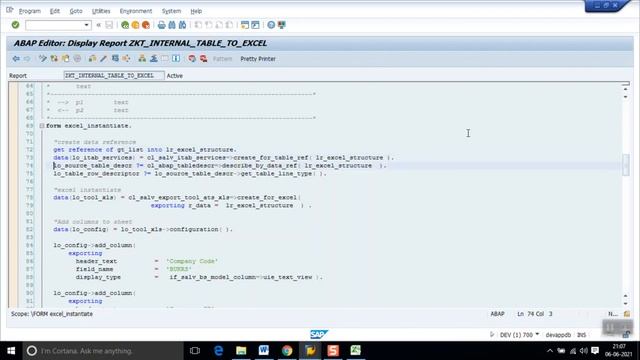The height and width of the screenshot is (360, 640).
Task: Open the Windows Start menu
Action: (x=11, y=351)
